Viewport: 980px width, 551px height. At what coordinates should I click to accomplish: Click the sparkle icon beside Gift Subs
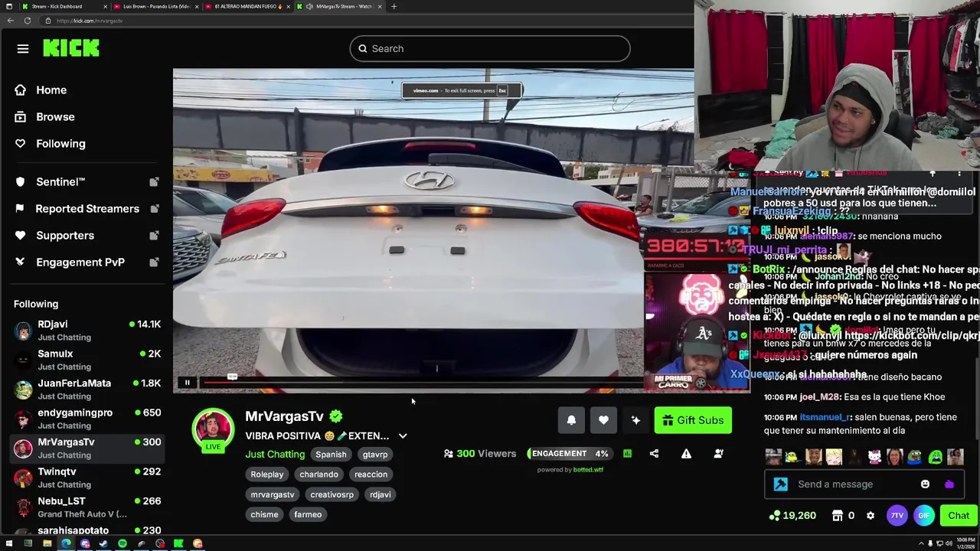point(635,420)
